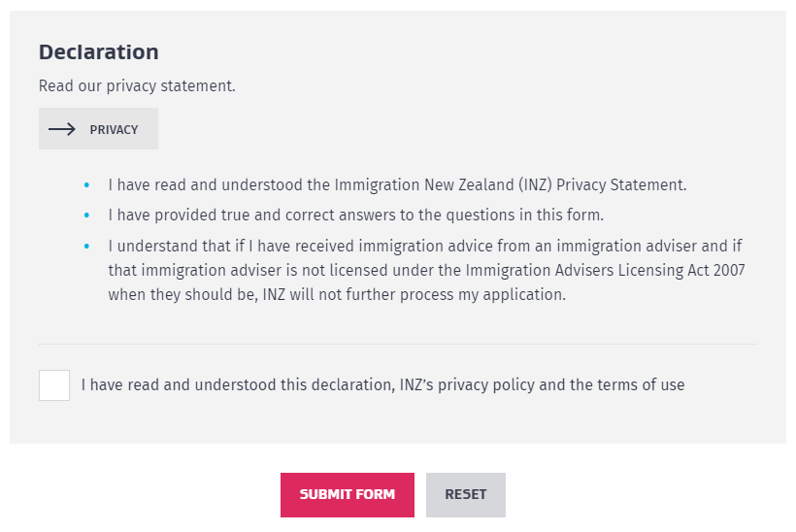Click the blue bullet dot of third statement
This screenshot has height=532, width=796.
click(x=86, y=246)
